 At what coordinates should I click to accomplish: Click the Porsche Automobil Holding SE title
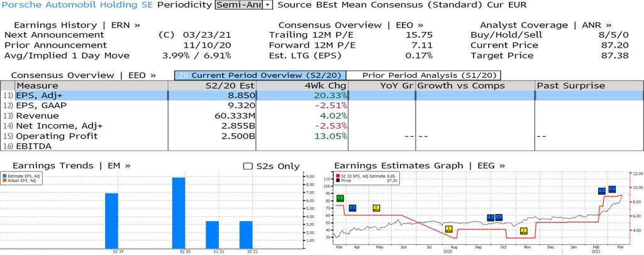coord(77,4)
